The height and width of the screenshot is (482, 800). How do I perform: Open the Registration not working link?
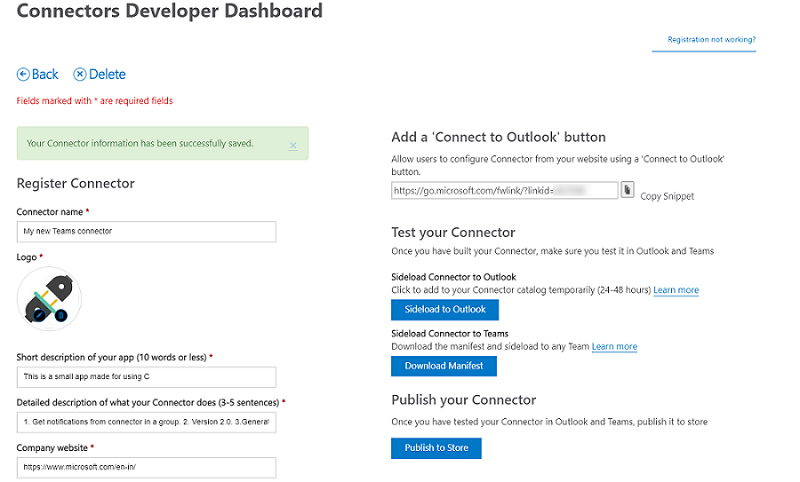pyautogui.click(x=711, y=39)
